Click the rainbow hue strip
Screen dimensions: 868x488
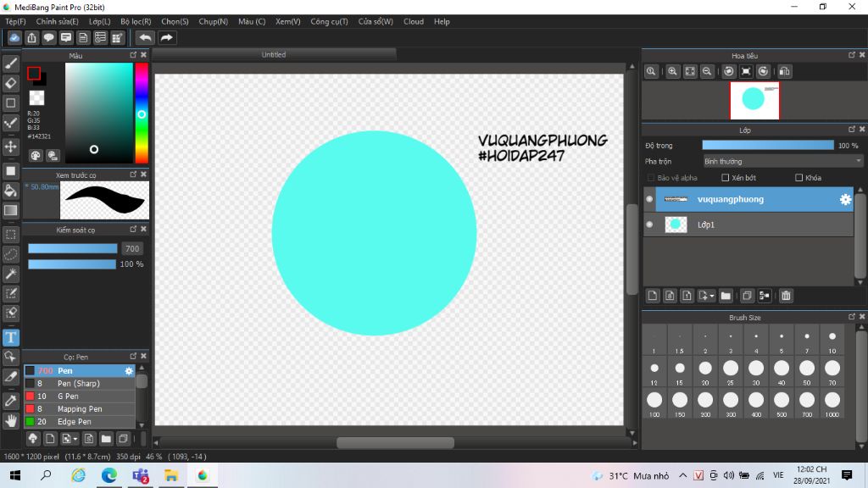[142, 113]
